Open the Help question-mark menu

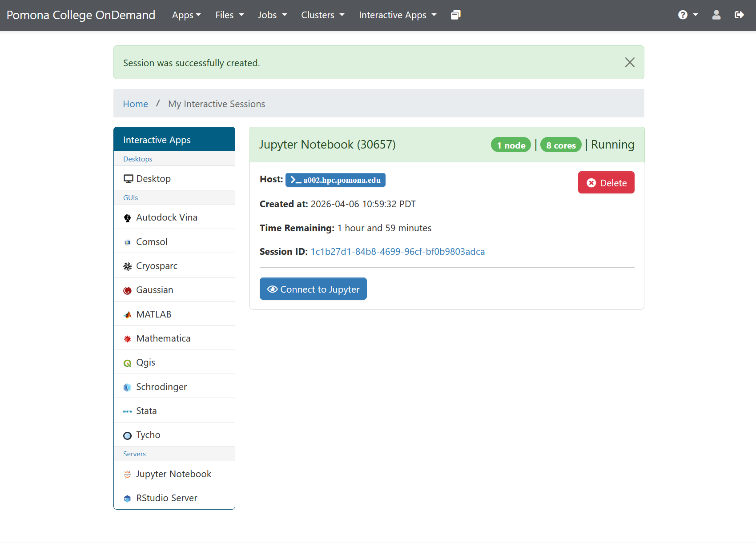[688, 15]
